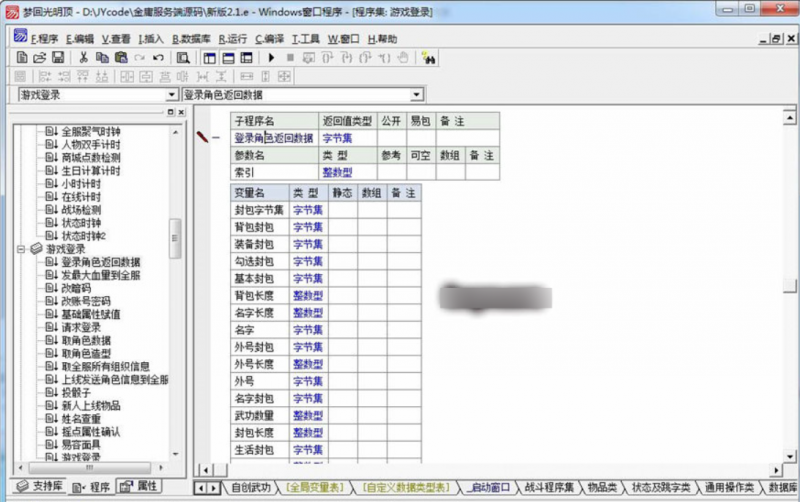Close the left tree panel
Screen dimensions: 800x502
[x=181, y=112]
